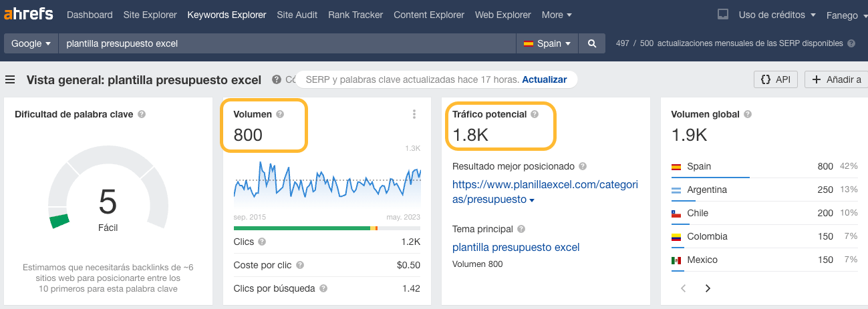Viewport: 868px width, 309px height.
Task: Click help icon next to Tema principal
Action: point(521,229)
